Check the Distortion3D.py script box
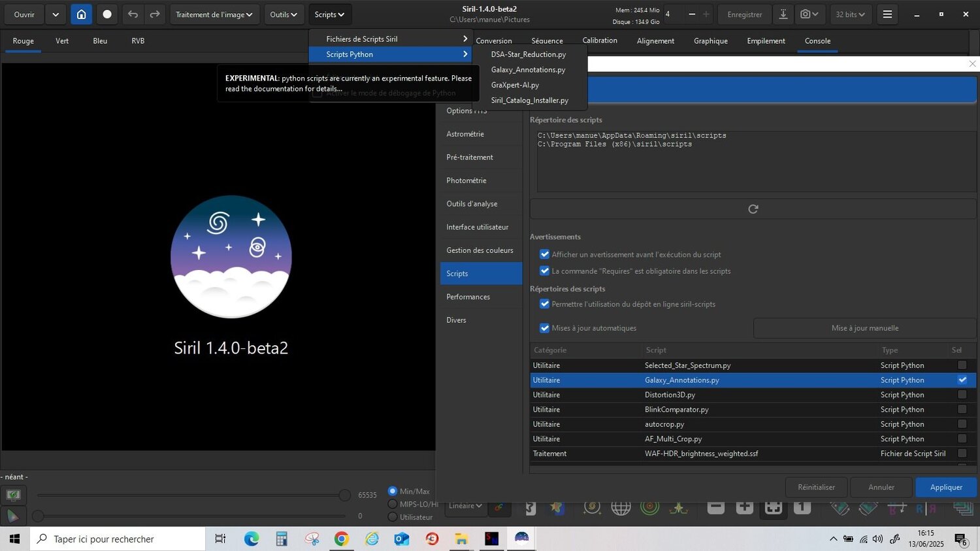The width and height of the screenshot is (980, 551). pyautogui.click(x=962, y=395)
